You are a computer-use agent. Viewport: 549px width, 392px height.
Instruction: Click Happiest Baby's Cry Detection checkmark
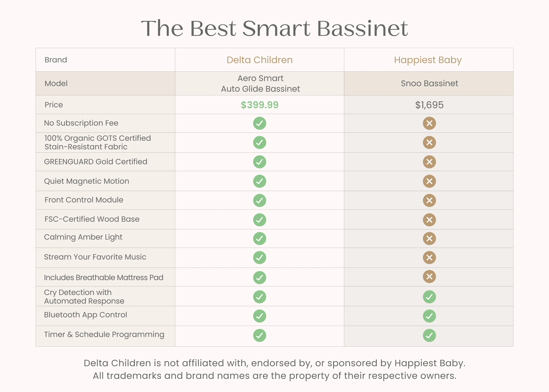pos(429,297)
